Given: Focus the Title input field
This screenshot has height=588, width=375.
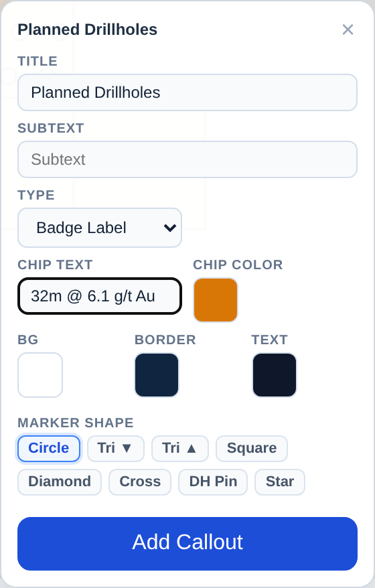Looking at the screenshot, I should [x=187, y=92].
